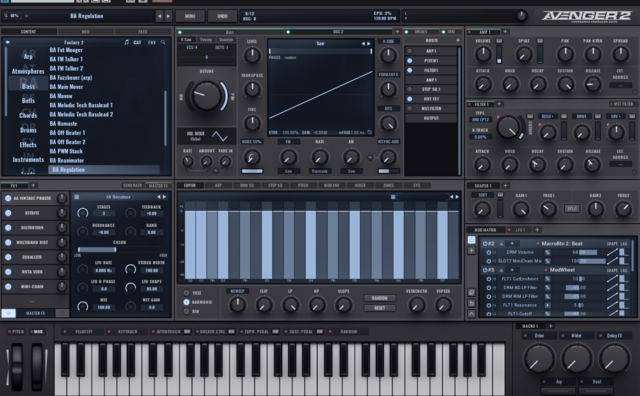Viewport: 640px width, 396px height.
Task: Toggle Distortion effect power
Action: point(8,228)
